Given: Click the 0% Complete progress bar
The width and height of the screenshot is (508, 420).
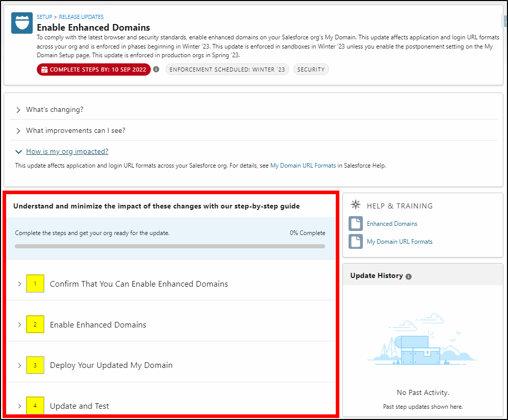Looking at the screenshot, I should 170,246.
